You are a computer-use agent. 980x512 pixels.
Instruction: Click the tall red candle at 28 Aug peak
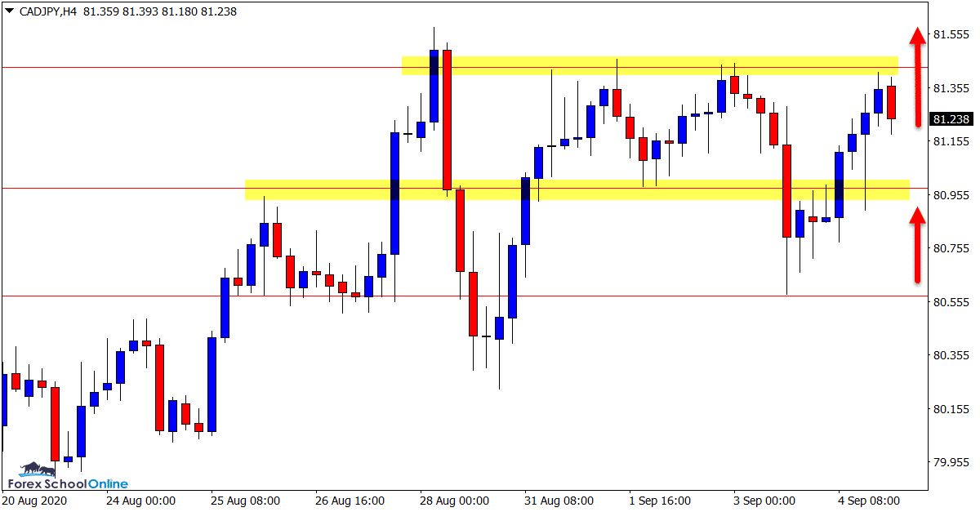tap(447, 119)
